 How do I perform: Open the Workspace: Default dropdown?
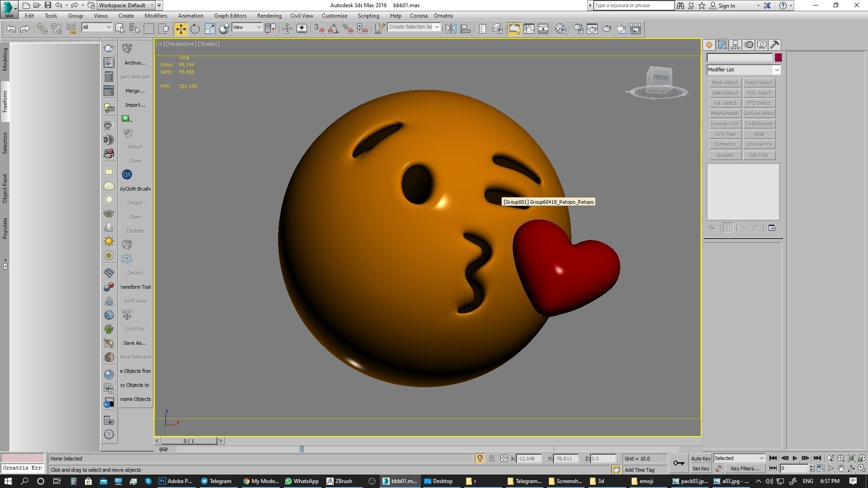pos(126,5)
